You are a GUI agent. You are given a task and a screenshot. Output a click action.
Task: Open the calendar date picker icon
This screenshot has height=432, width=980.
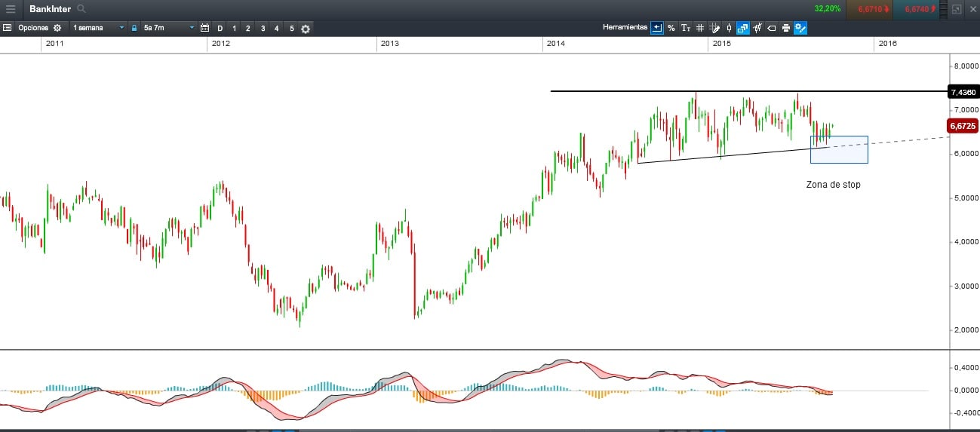pos(204,28)
